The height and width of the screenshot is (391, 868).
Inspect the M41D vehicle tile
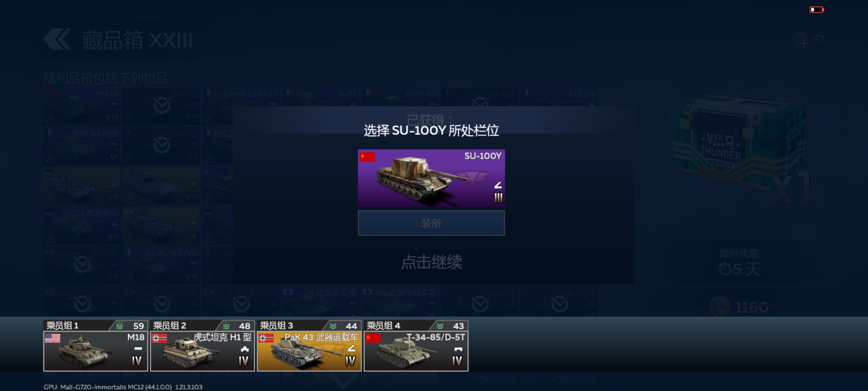tap(82, 106)
